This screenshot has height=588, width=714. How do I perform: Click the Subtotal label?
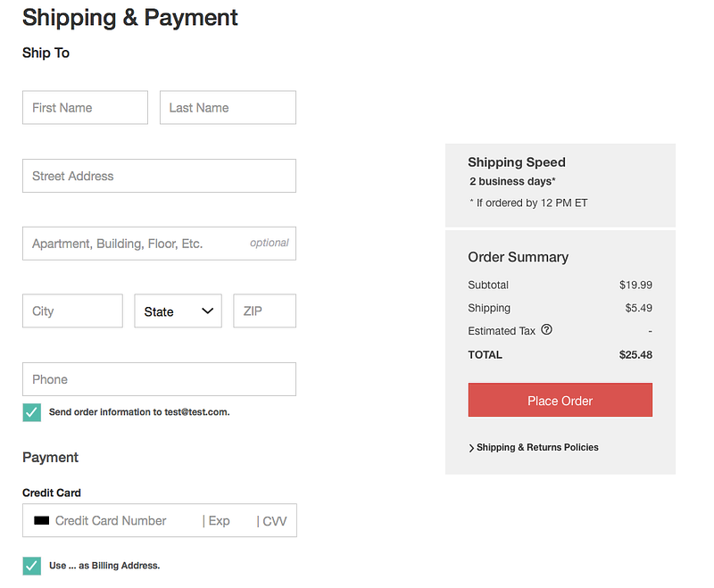click(488, 285)
